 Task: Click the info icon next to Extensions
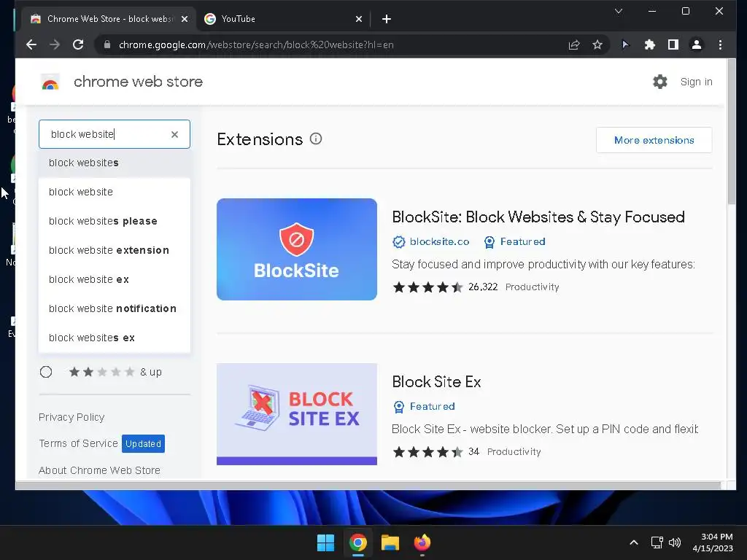pos(316,139)
